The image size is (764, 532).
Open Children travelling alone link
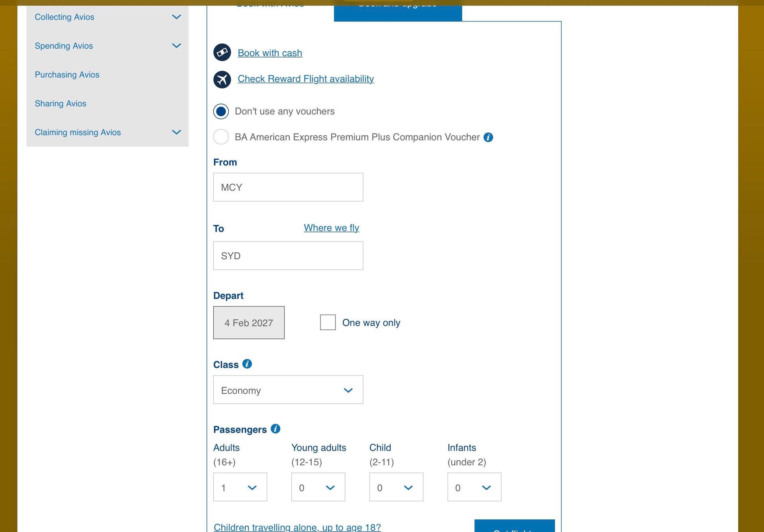297,527
